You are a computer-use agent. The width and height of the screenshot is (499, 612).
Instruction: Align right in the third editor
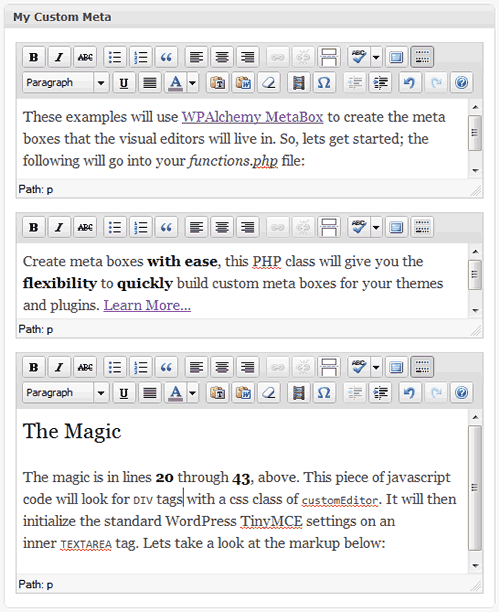click(x=248, y=367)
